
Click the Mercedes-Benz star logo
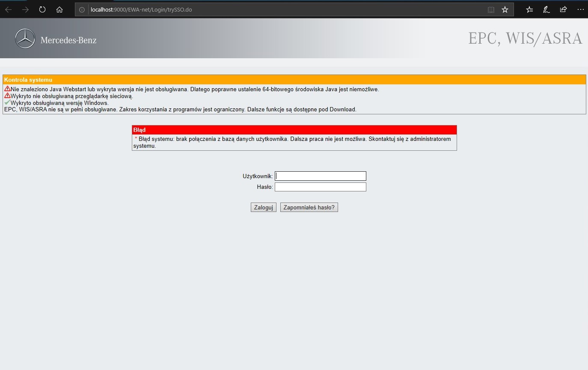coord(25,39)
